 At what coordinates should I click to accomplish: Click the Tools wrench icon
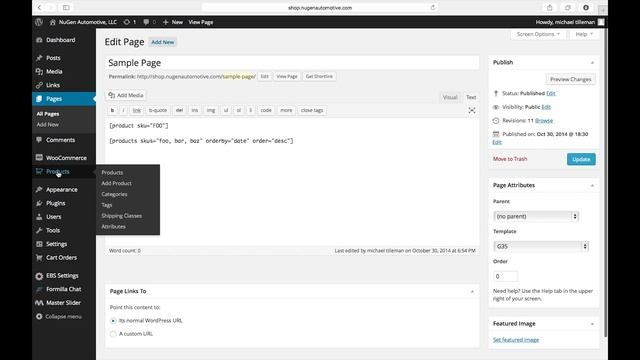[39, 230]
